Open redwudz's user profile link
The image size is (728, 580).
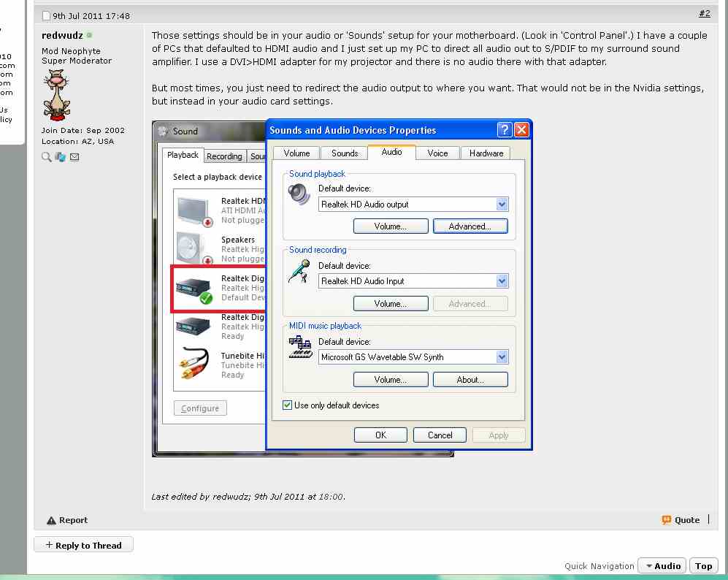(62, 35)
